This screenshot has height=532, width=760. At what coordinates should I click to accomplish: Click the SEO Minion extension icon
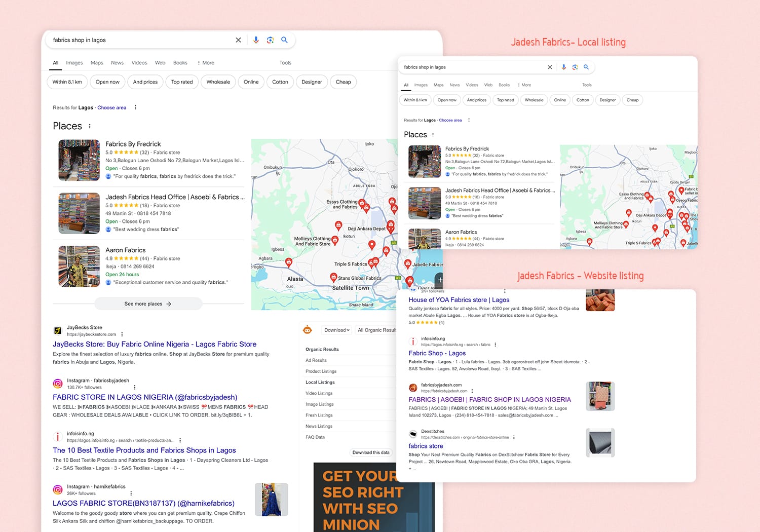click(x=307, y=330)
